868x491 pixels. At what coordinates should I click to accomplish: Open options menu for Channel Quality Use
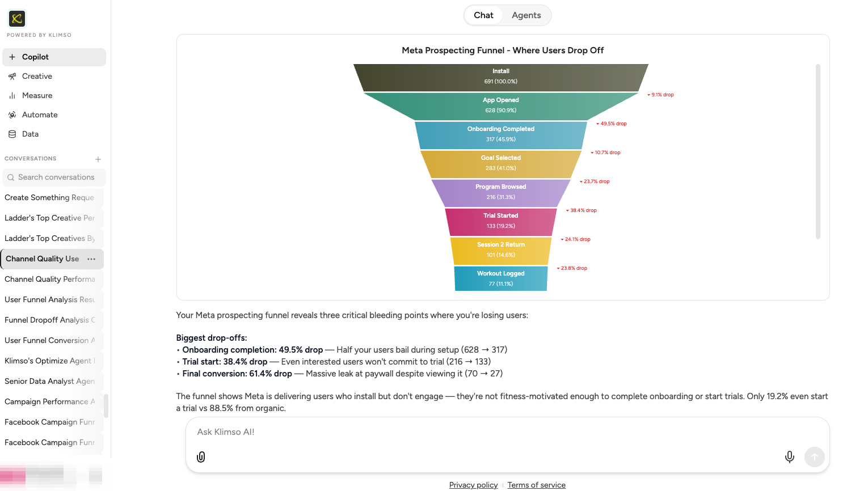91,259
